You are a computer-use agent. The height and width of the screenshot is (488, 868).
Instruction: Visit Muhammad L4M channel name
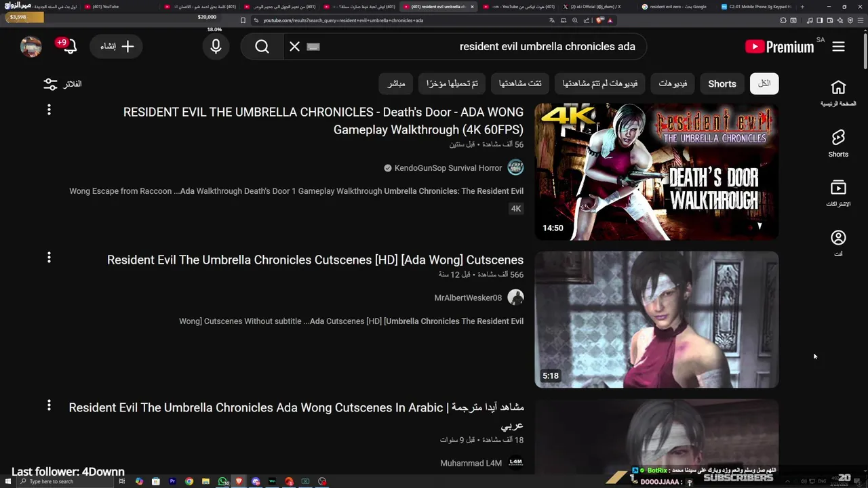[471, 463]
